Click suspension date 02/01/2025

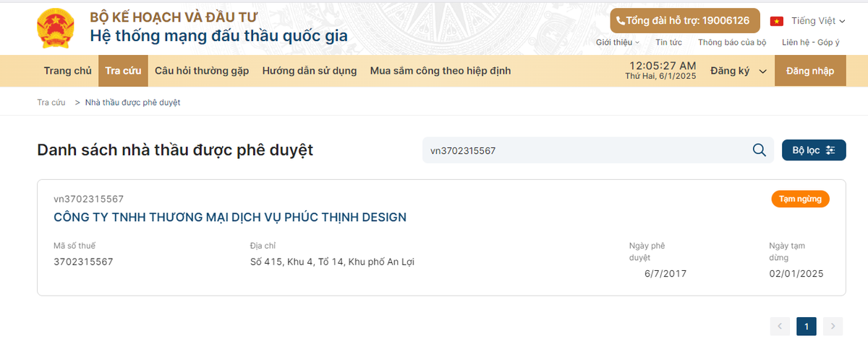pos(796,274)
